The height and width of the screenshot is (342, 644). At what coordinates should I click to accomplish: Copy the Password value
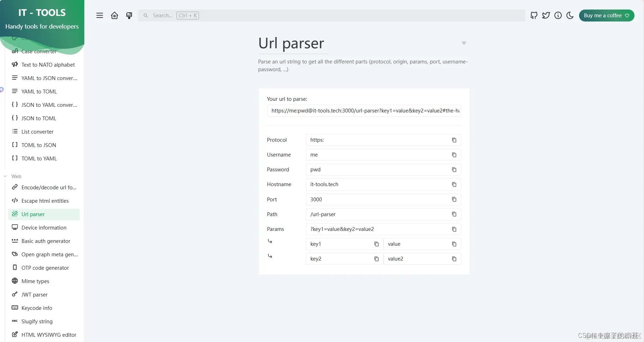point(454,170)
